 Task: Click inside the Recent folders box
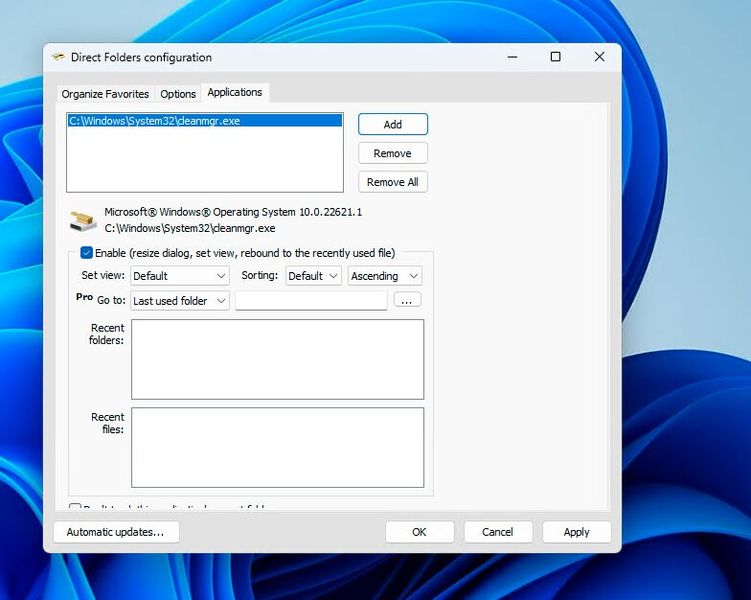(278, 359)
